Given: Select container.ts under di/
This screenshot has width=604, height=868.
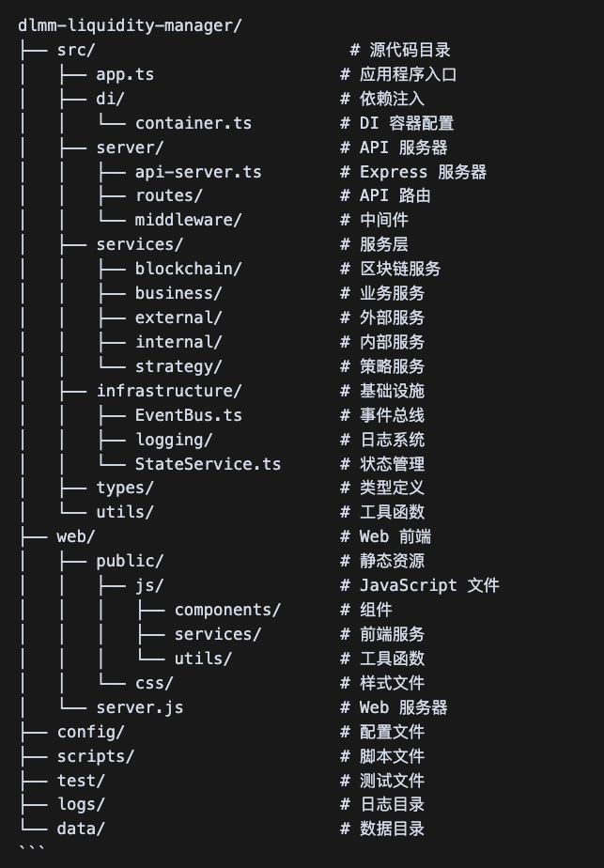Looking at the screenshot, I should coord(193,123).
